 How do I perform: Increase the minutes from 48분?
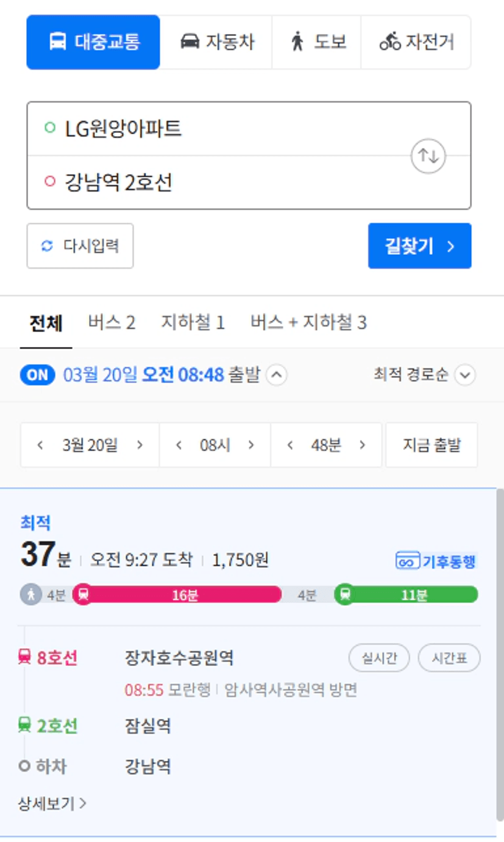pyautogui.click(x=363, y=445)
